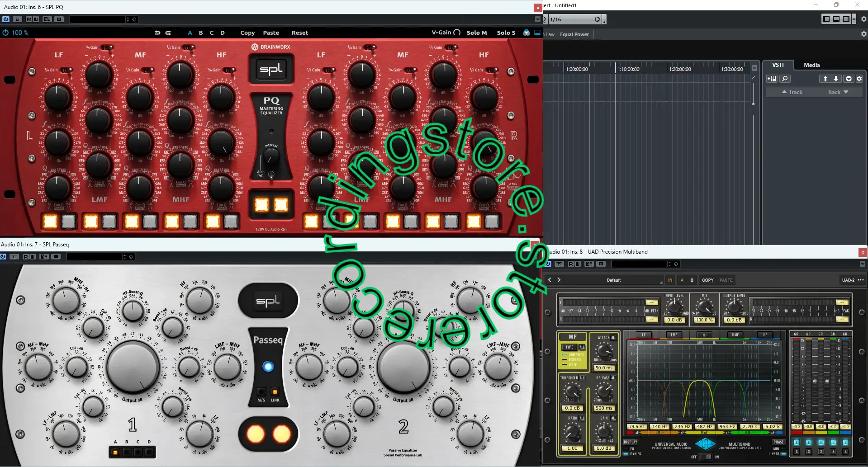Image resolution: width=868 pixels, height=467 pixels.
Task: Enable Solo M in SPL PQ
Action: 477,33
